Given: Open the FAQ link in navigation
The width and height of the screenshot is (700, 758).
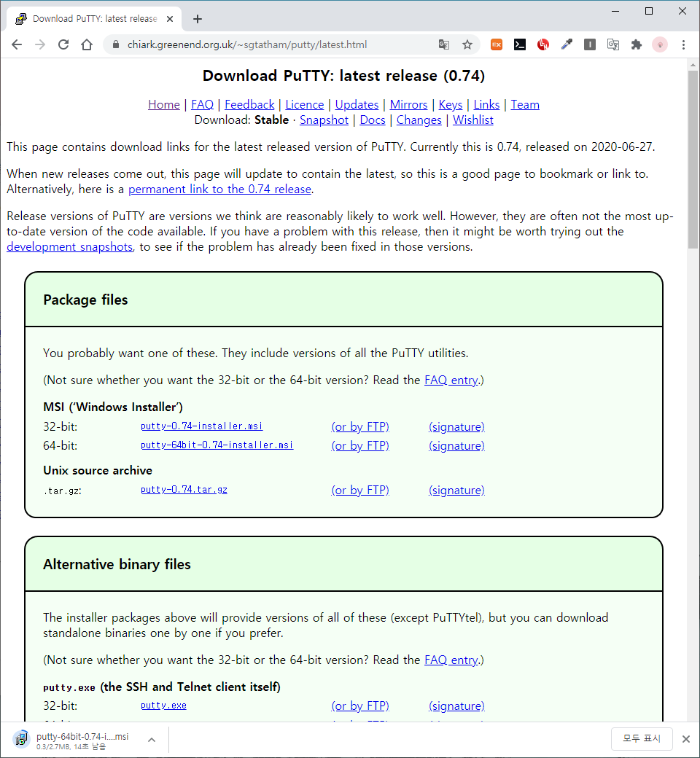Looking at the screenshot, I should click(x=202, y=104).
